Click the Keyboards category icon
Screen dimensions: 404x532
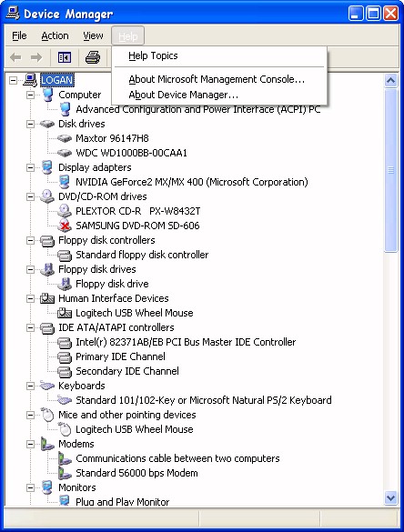point(47,386)
